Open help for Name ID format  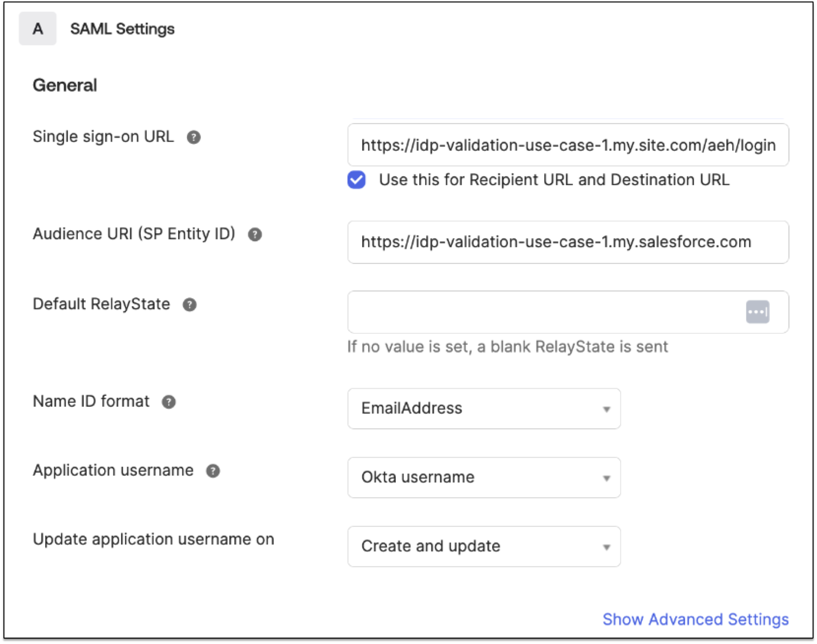pyautogui.click(x=169, y=403)
